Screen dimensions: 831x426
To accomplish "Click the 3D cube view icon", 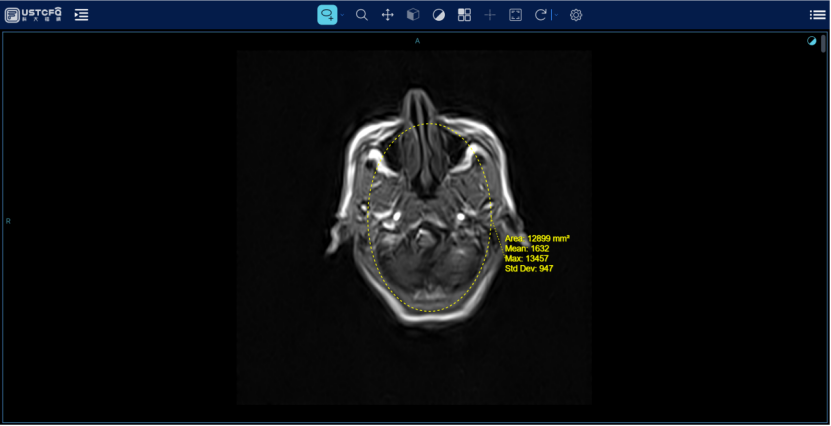I will [x=413, y=15].
